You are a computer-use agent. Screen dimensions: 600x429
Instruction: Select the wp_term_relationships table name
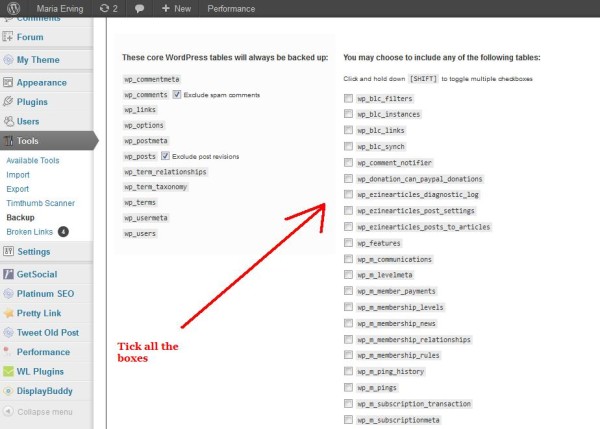(165, 172)
